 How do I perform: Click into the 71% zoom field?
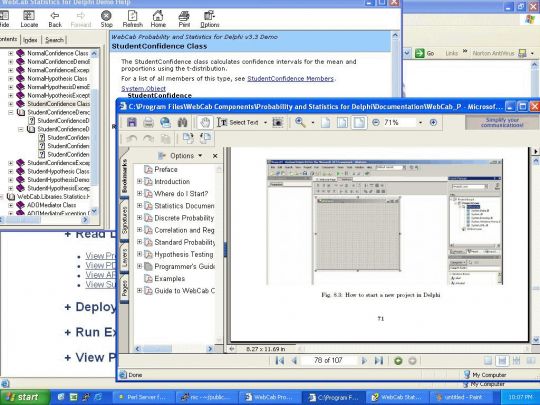[398, 122]
